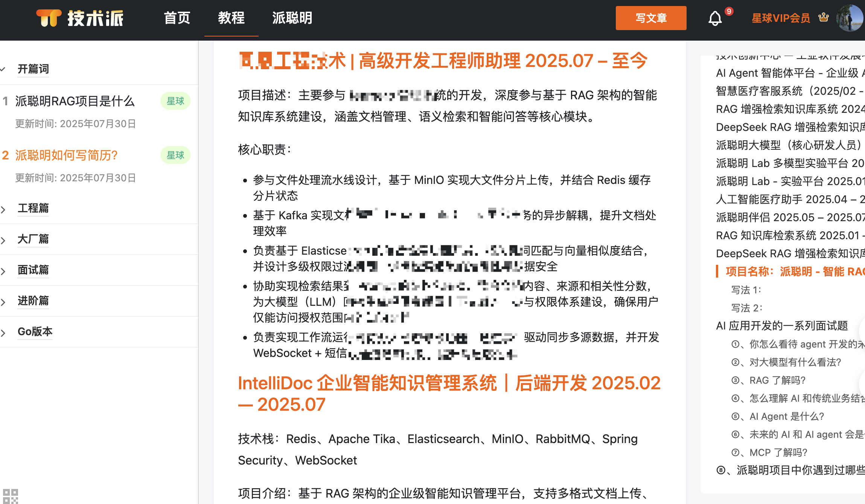This screenshot has width=865, height=504.
Task: Click the 写文章 button
Action: (x=651, y=18)
